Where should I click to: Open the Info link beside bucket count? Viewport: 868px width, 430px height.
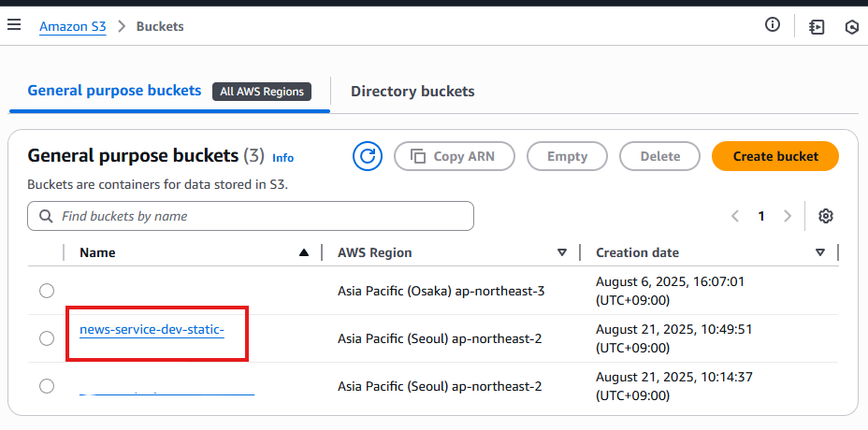282,158
